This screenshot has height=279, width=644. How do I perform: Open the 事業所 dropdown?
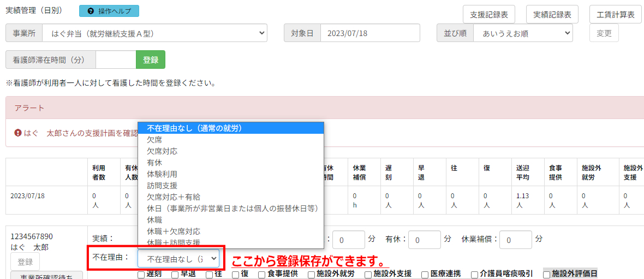(x=154, y=33)
